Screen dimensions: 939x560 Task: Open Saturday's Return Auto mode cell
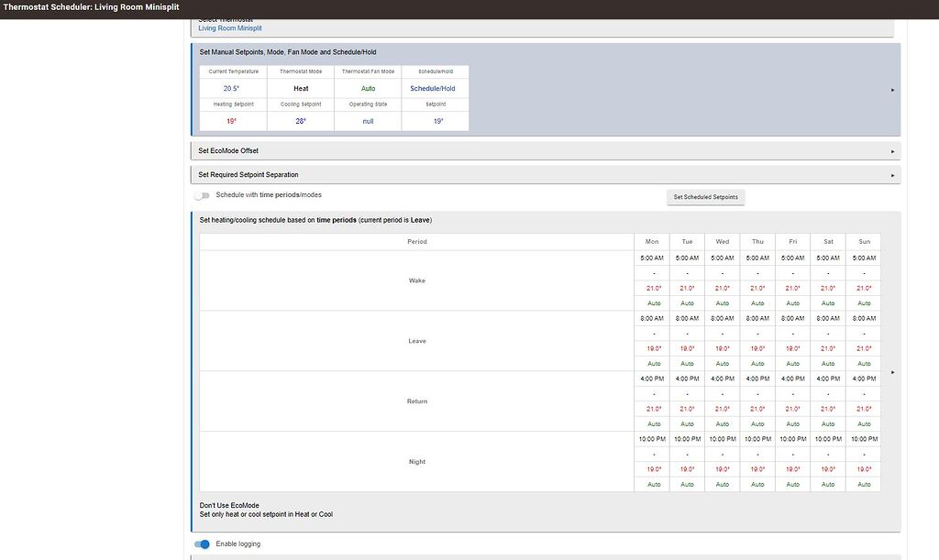point(827,423)
